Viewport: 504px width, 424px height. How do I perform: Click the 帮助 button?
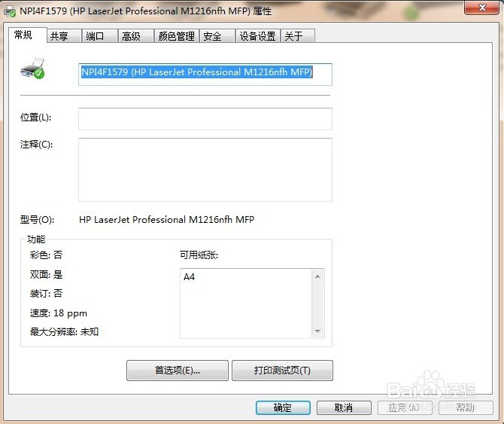pyautogui.click(x=466, y=407)
